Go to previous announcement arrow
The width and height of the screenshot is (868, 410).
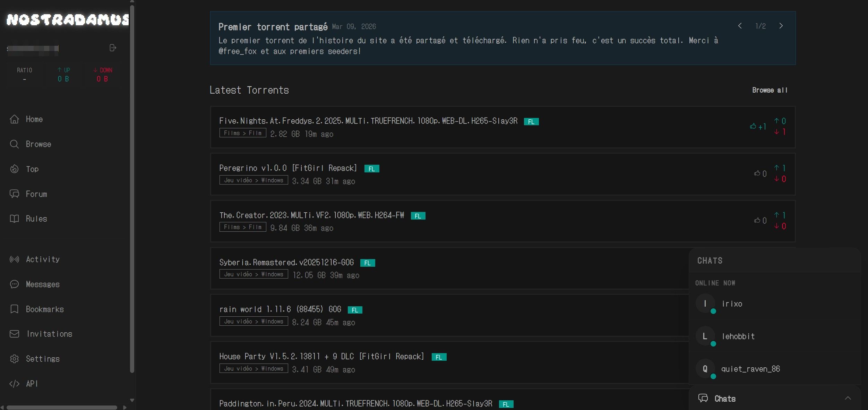point(740,26)
